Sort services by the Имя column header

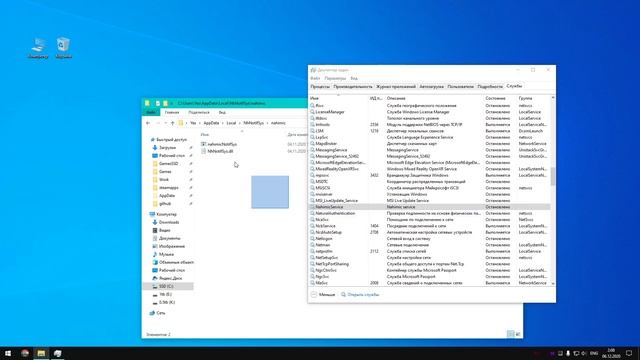pyautogui.click(x=338, y=98)
